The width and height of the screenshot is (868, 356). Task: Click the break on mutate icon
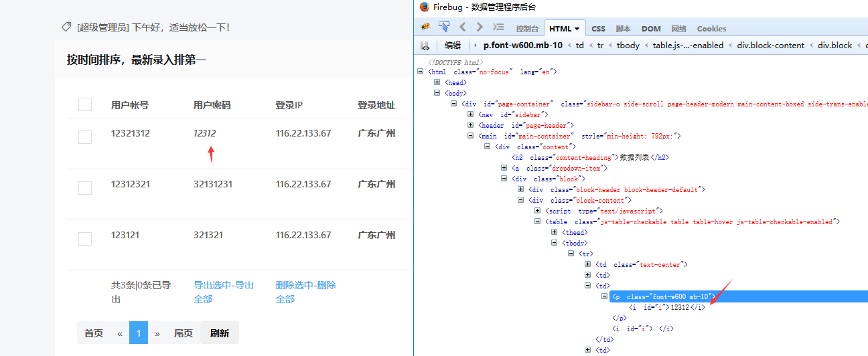point(425,46)
